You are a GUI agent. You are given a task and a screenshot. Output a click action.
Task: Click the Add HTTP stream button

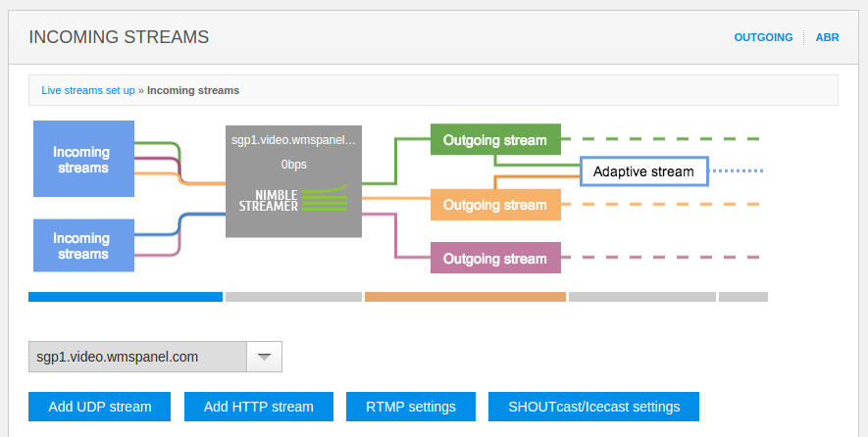(x=259, y=407)
